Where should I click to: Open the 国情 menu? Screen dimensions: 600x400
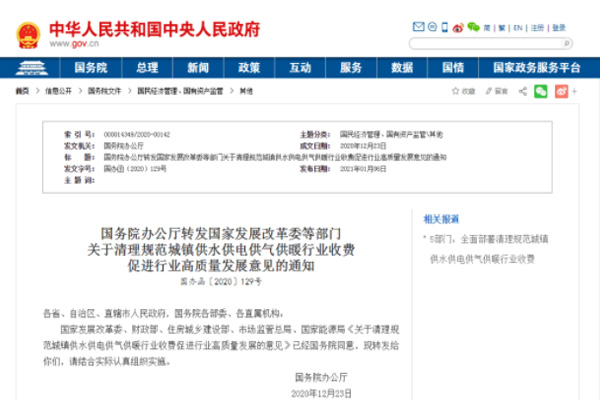click(x=453, y=68)
